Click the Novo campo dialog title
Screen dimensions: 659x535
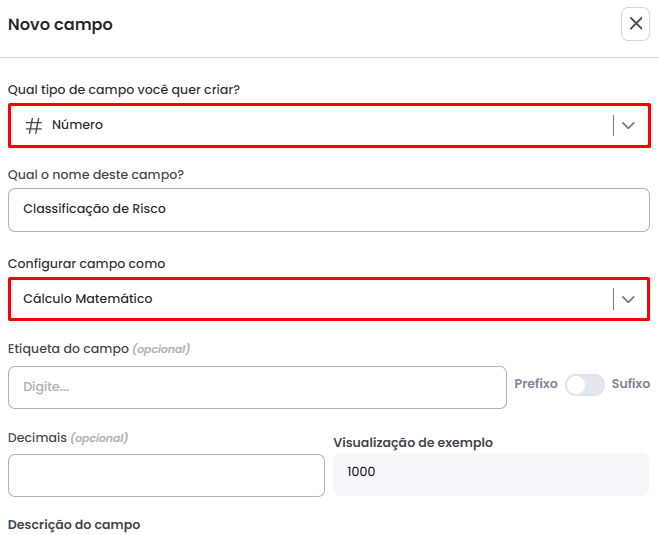coord(60,25)
